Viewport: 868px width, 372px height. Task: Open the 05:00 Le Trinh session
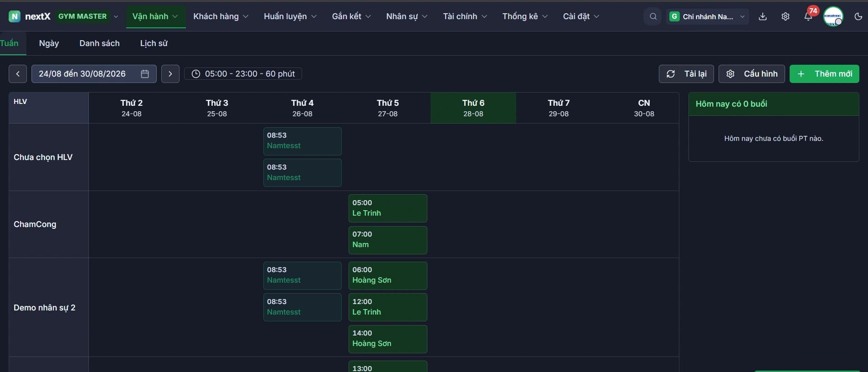(388, 208)
